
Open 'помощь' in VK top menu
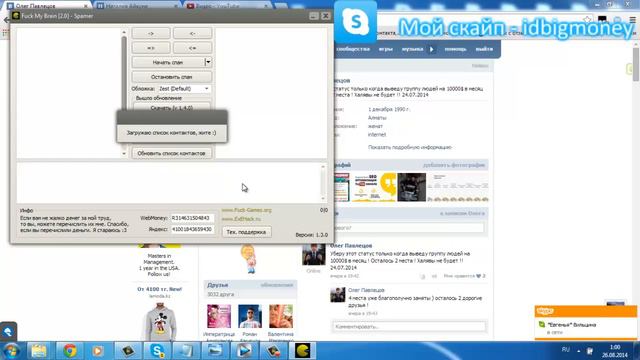point(455,49)
